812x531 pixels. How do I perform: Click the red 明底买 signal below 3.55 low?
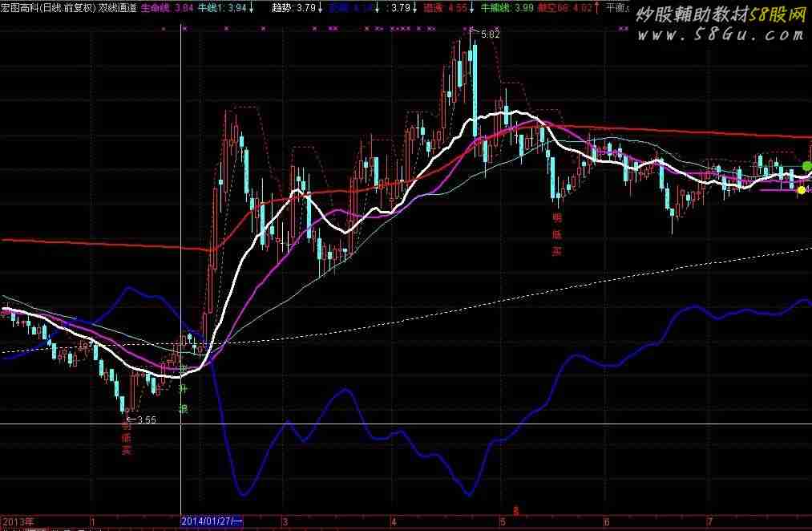pos(127,438)
